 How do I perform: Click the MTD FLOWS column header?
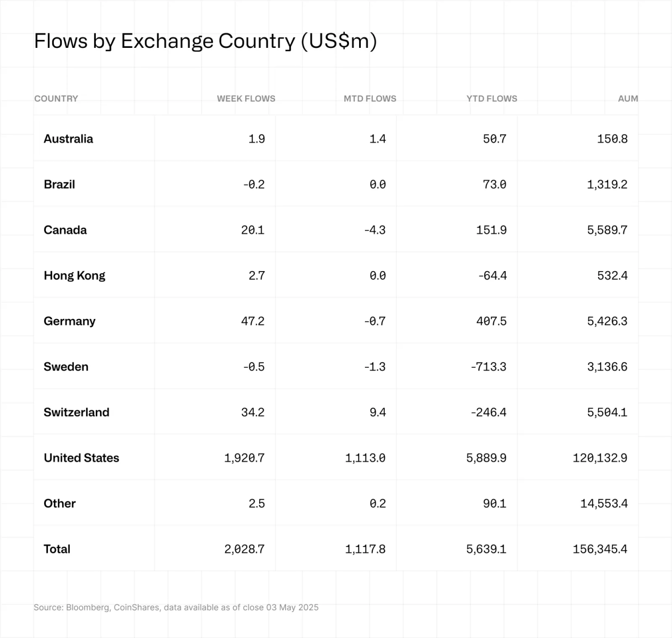370,98
